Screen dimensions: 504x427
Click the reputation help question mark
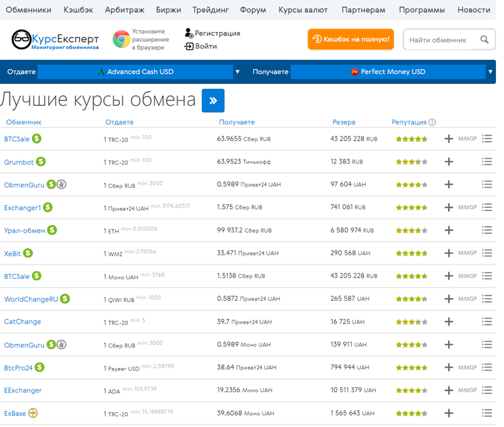point(432,122)
